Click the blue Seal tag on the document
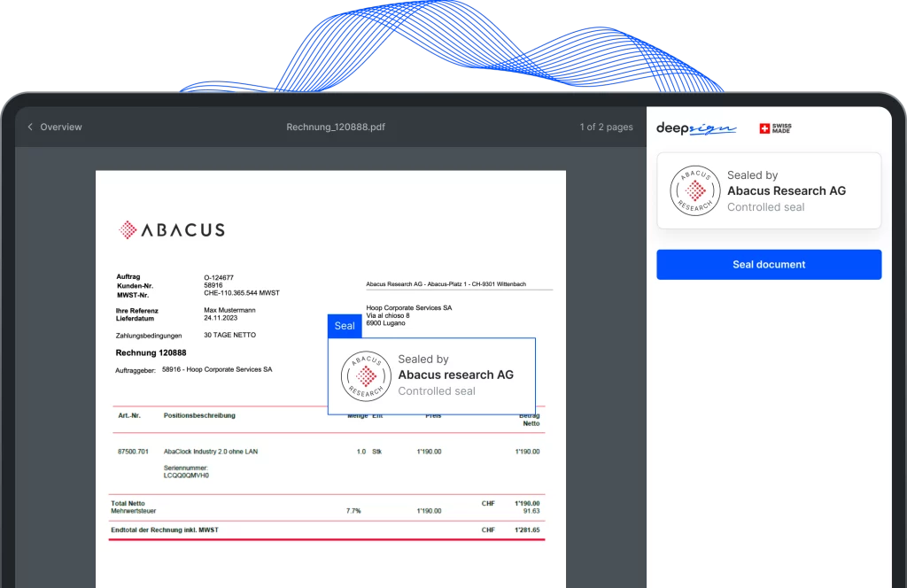 [345, 326]
